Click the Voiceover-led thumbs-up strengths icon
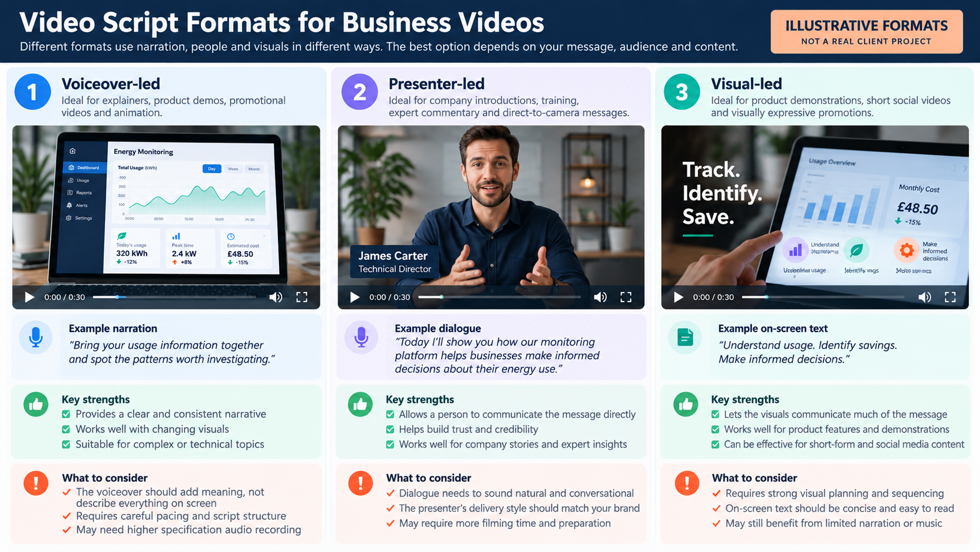Viewport: 980px width, 552px height. tap(36, 404)
